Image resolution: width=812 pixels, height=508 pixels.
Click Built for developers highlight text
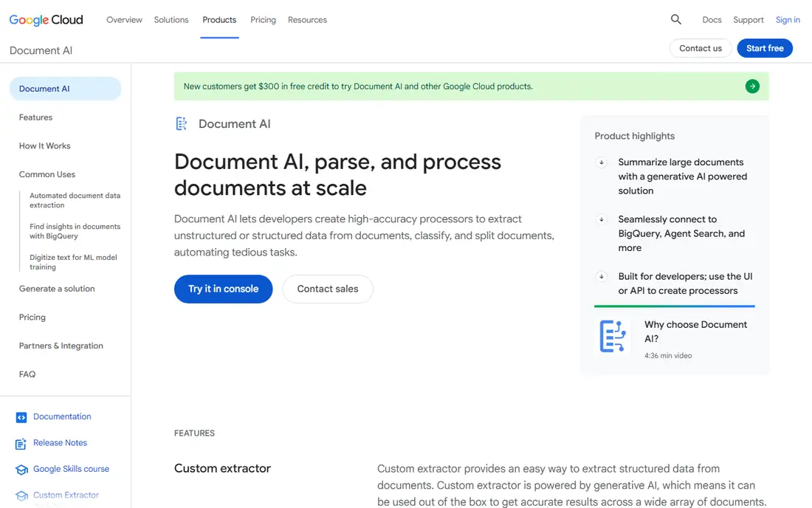pyautogui.click(x=685, y=284)
